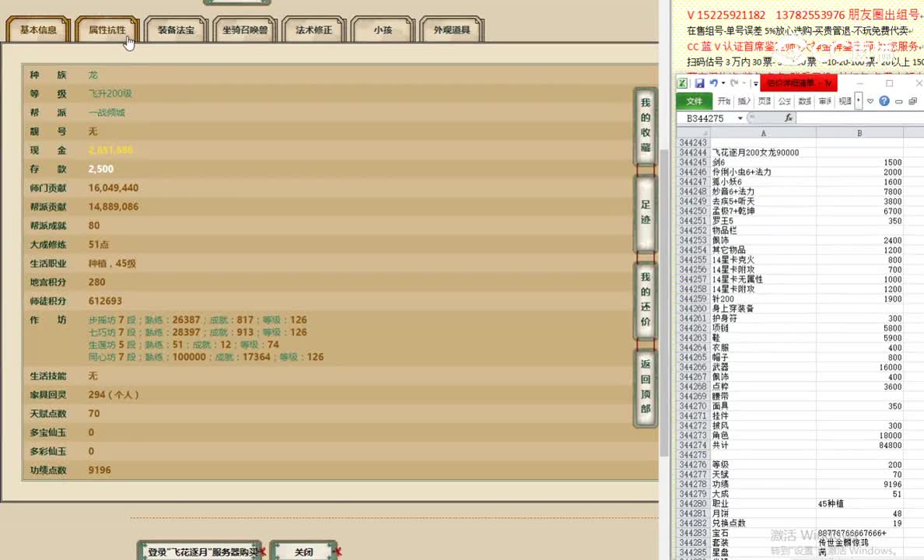
Task: Switch to the 公式 Formulas ribbon tab
Action: pyautogui.click(x=784, y=101)
